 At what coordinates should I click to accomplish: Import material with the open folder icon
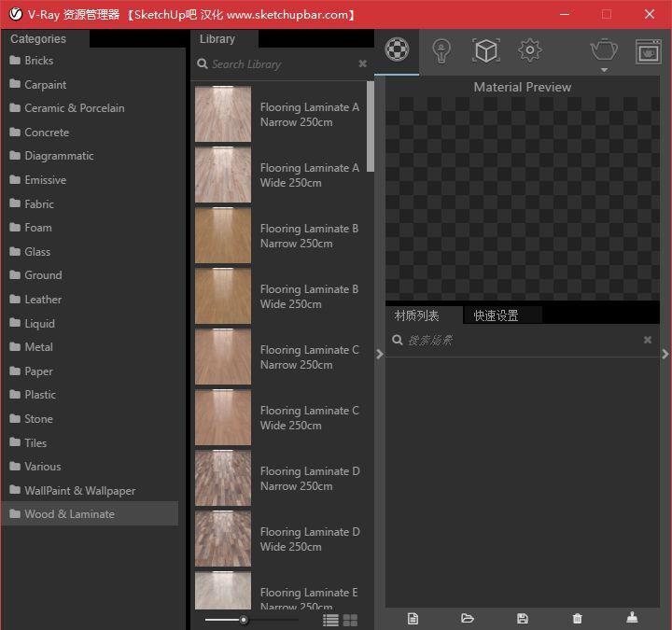(468, 618)
